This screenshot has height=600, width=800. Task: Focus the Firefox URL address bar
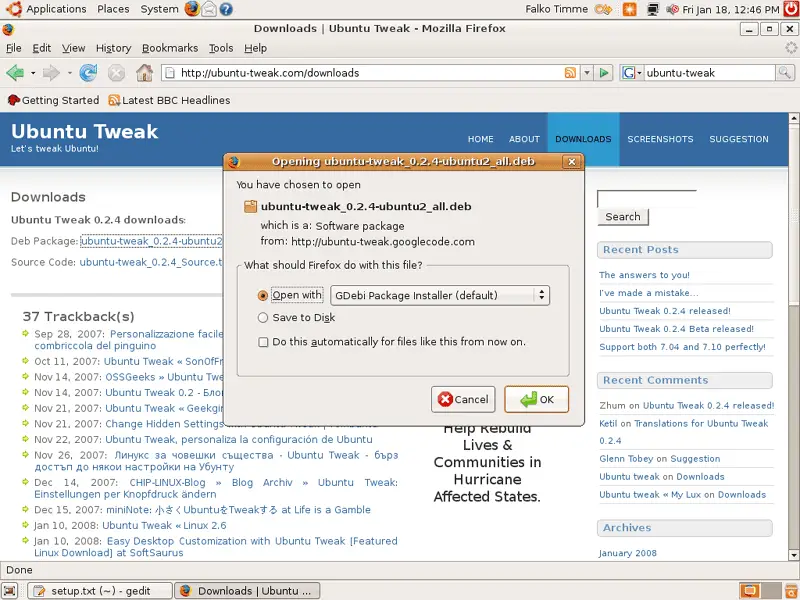(x=369, y=73)
